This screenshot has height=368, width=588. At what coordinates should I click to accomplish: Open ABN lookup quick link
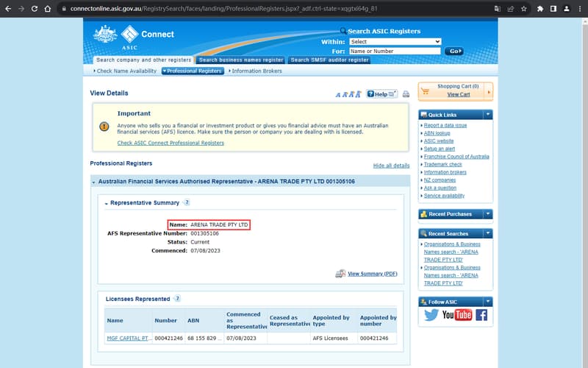pos(437,133)
